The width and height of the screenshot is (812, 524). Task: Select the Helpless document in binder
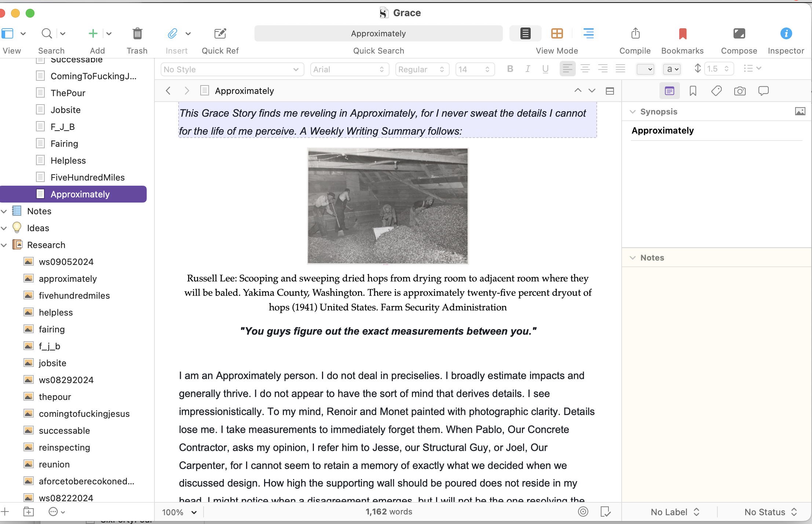[x=68, y=160]
